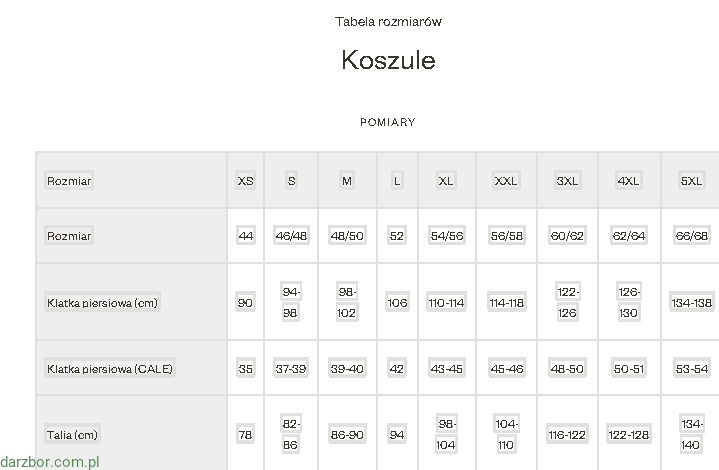Select the 3XL size column header
The image size is (719, 470).
(x=567, y=181)
